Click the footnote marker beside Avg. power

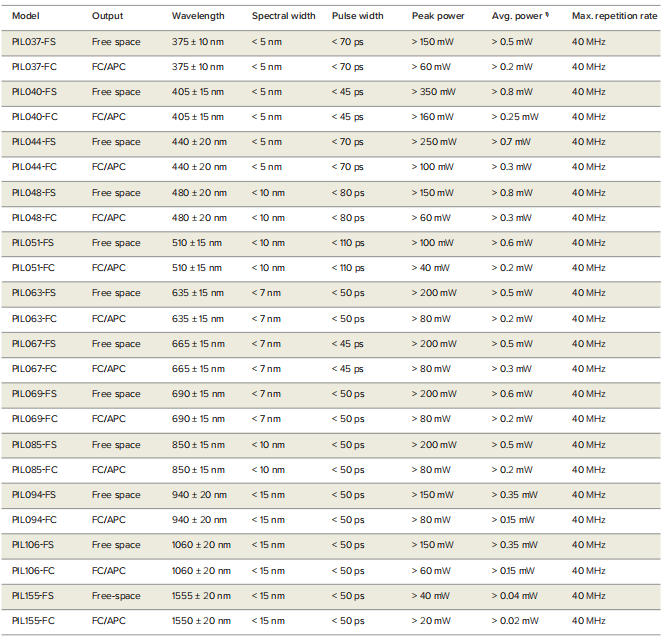(548, 14)
